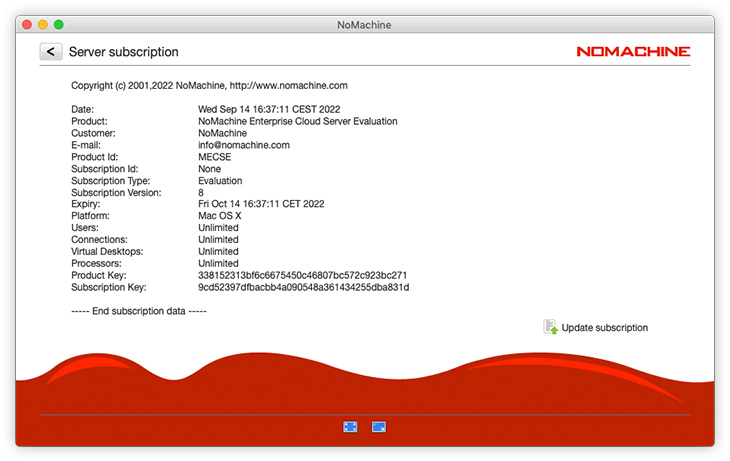
Task: Click the NoMachine logo
Action: [x=633, y=52]
